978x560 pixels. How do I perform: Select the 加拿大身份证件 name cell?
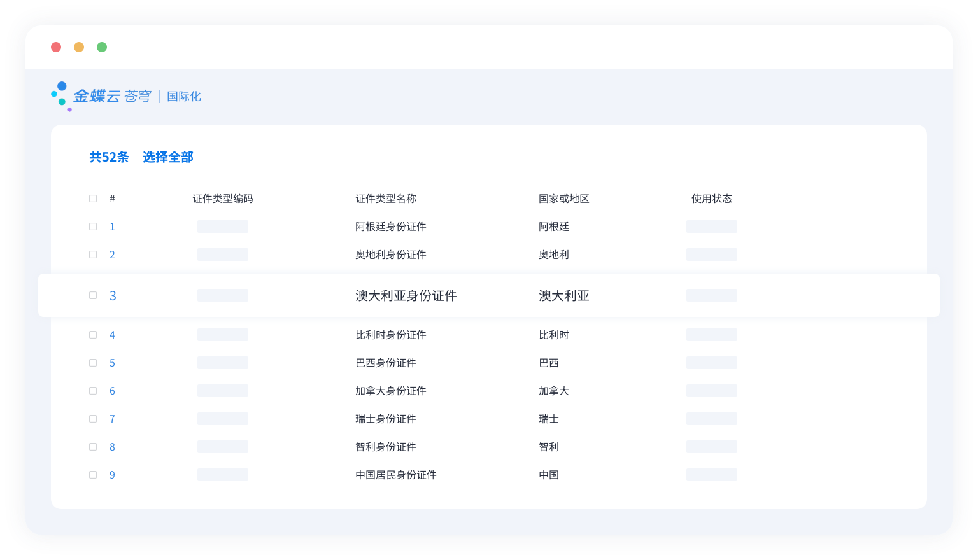point(391,391)
